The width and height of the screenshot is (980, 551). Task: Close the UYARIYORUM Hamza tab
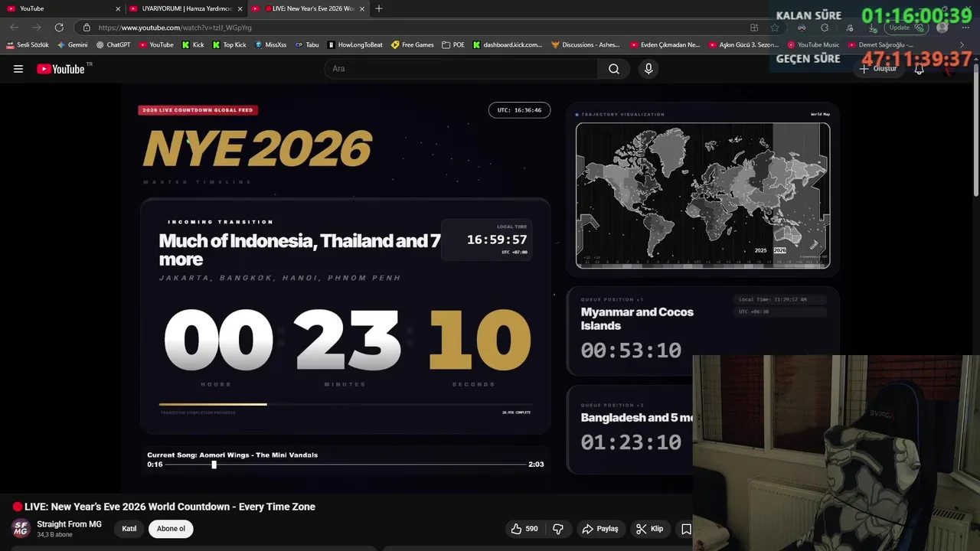click(x=240, y=8)
